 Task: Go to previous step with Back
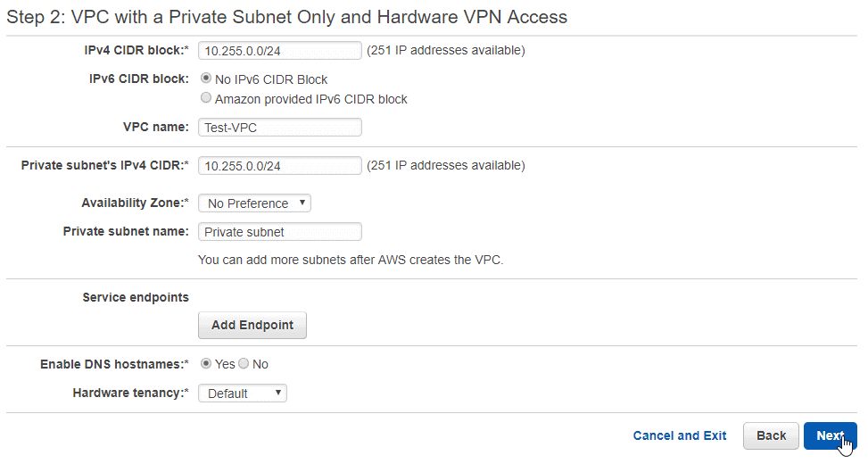pos(771,435)
